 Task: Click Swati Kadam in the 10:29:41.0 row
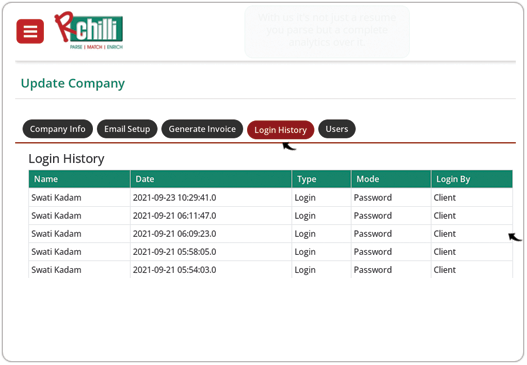[x=56, y=198]
